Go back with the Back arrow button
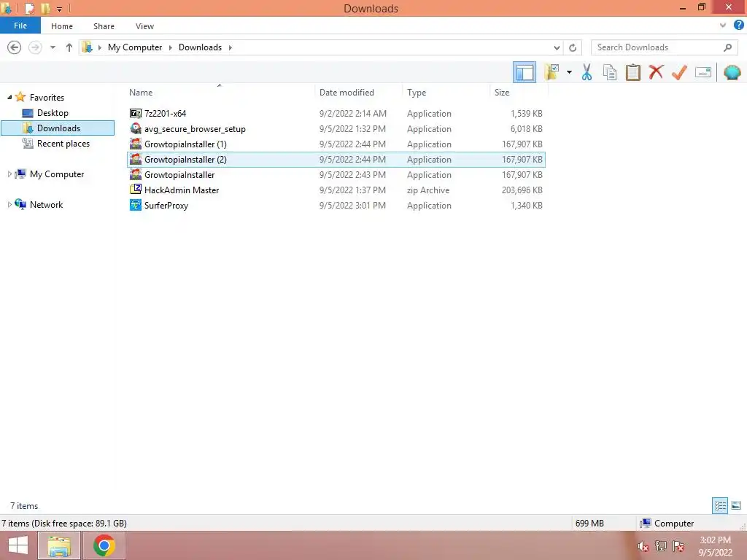Screen dimensions: 747x560 [15, 47]
